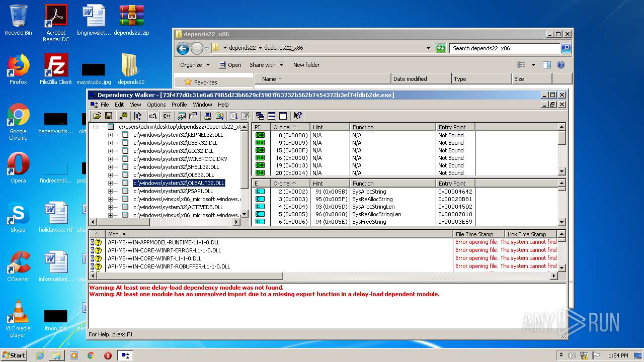The image size is (644, 362).
Task: Open Share with dropdown in Explorer
Action: click(267, 65)
